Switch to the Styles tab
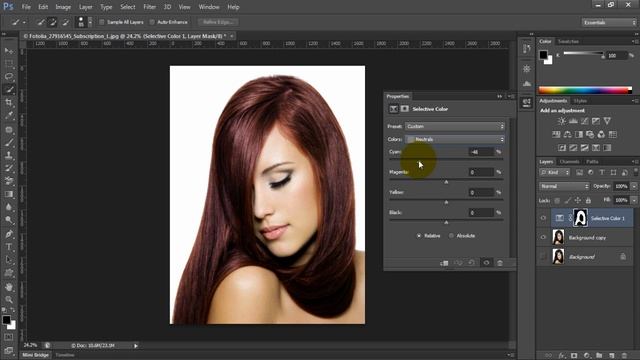This screenshot has height=360, width=640. tap(580, 101)
